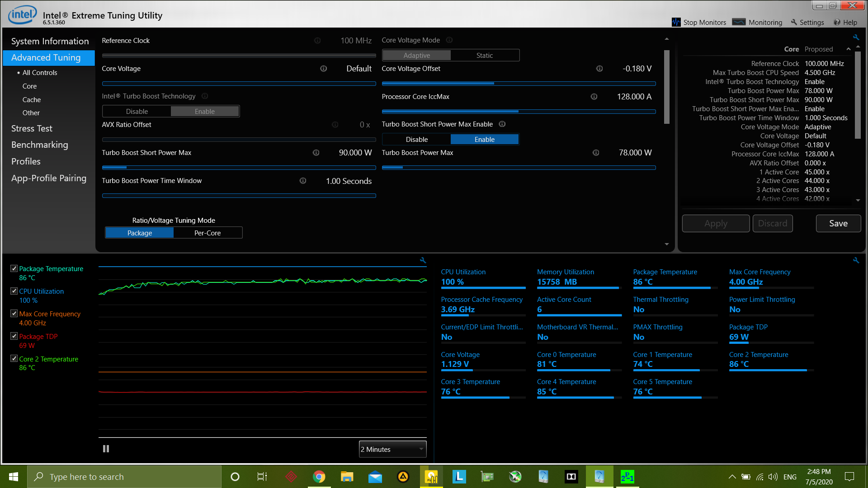The image size is (868, 488).
Task: Open the Help question mark icon
Action: [x=837, y=22]
